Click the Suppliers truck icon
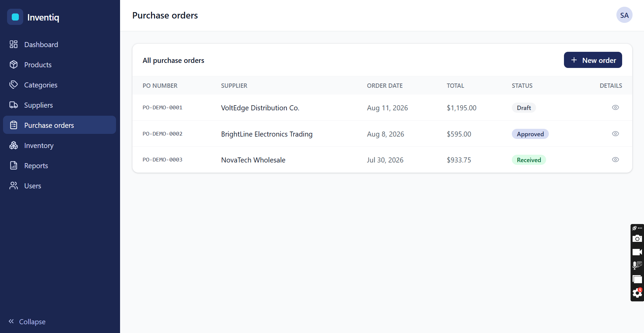644x333 pixels. [13, 105]
